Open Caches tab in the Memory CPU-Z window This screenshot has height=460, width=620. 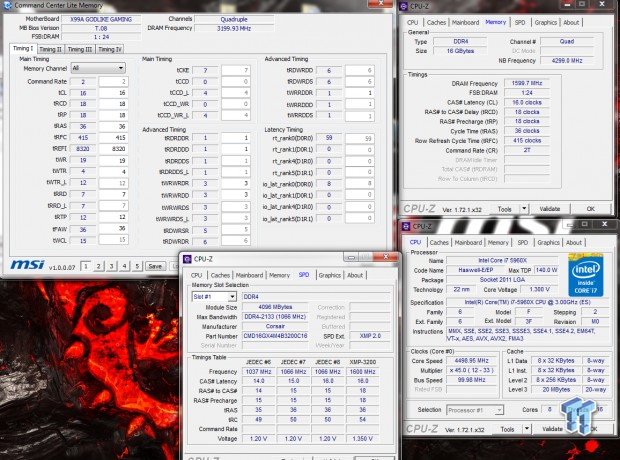pyautogui.click(x=437, y=23)
